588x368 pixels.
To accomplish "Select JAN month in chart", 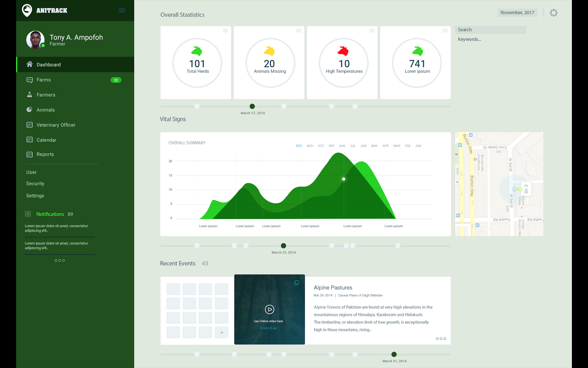I will click(418, 146).
